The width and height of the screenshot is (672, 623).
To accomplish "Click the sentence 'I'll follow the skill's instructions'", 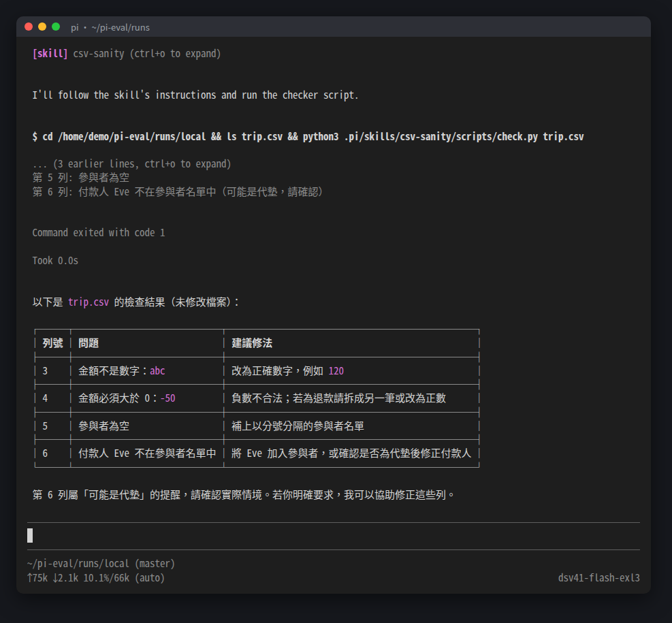I will pos(195,95).
